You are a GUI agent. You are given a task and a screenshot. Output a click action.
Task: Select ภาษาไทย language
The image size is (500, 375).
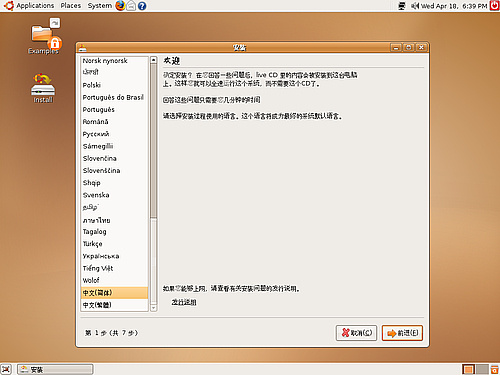(114, 220)
